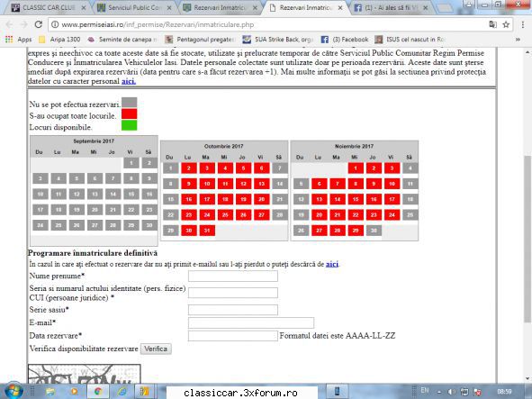Select September 1 in the calendar
532x399 pixels.
(131, 163)
